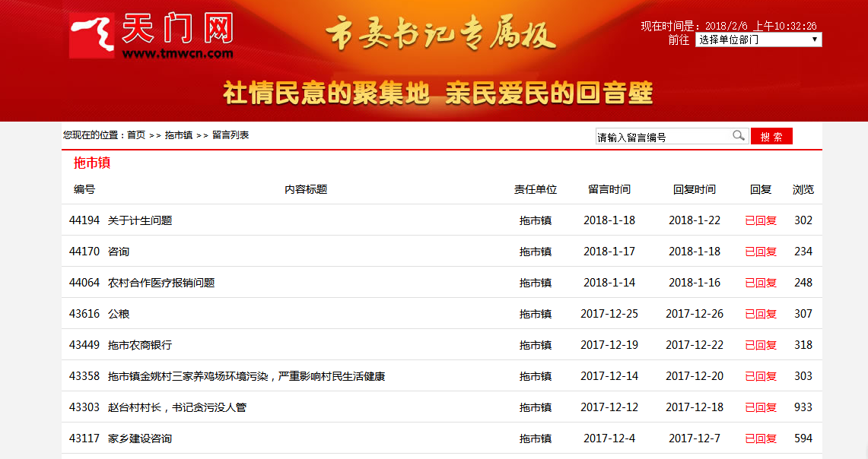
Task: Click the magnifier icon in the search box
Action: [739, 135]
